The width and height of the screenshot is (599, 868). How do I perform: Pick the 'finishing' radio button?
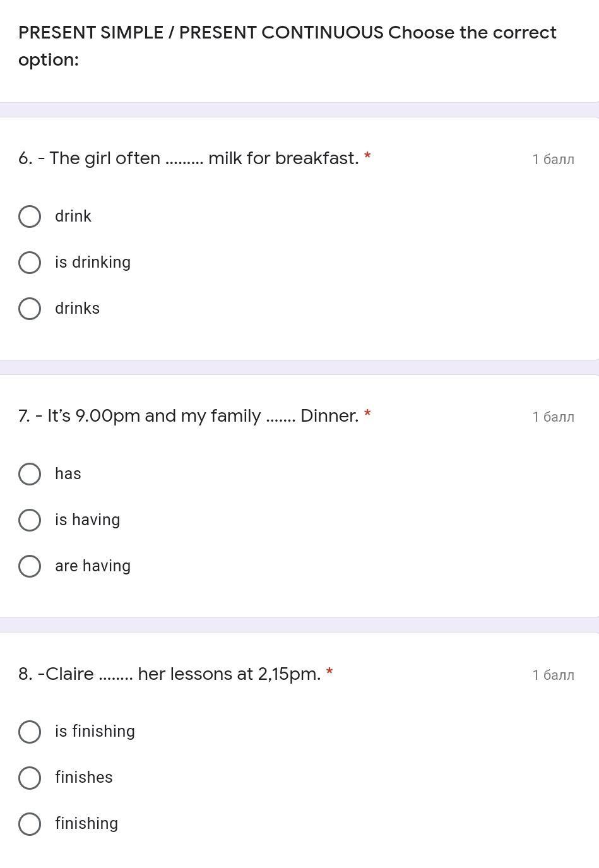(x=30, y=824)
